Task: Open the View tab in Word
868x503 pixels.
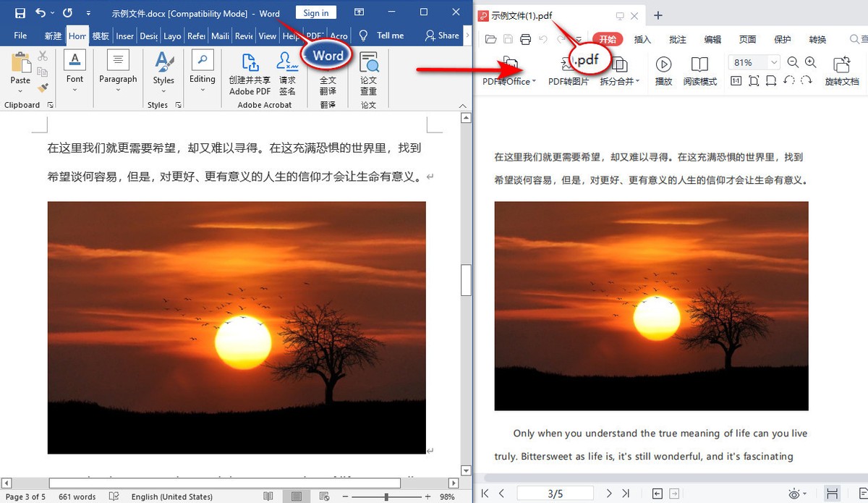Action: click(268, 35)
